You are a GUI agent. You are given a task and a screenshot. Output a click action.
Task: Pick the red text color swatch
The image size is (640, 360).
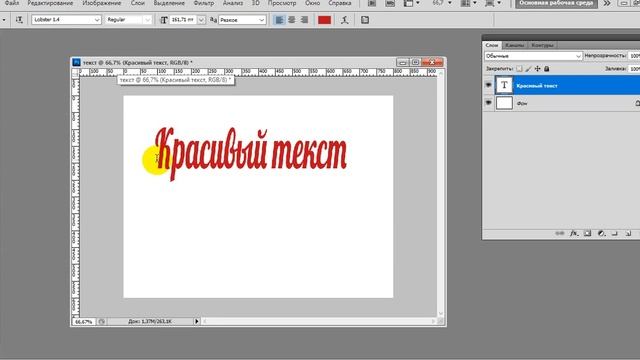(x=324, y=20)
